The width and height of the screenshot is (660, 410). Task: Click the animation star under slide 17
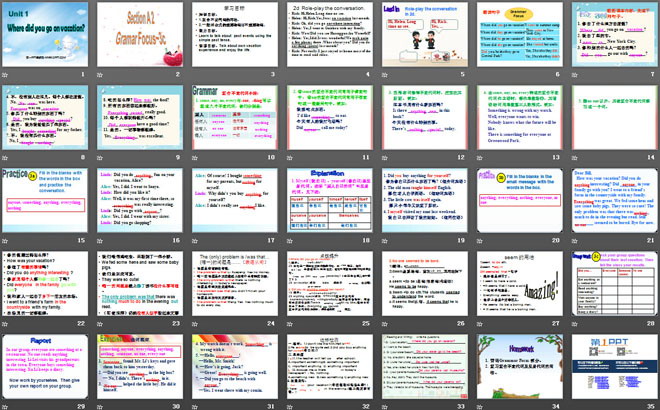click(x=195, y=241)
